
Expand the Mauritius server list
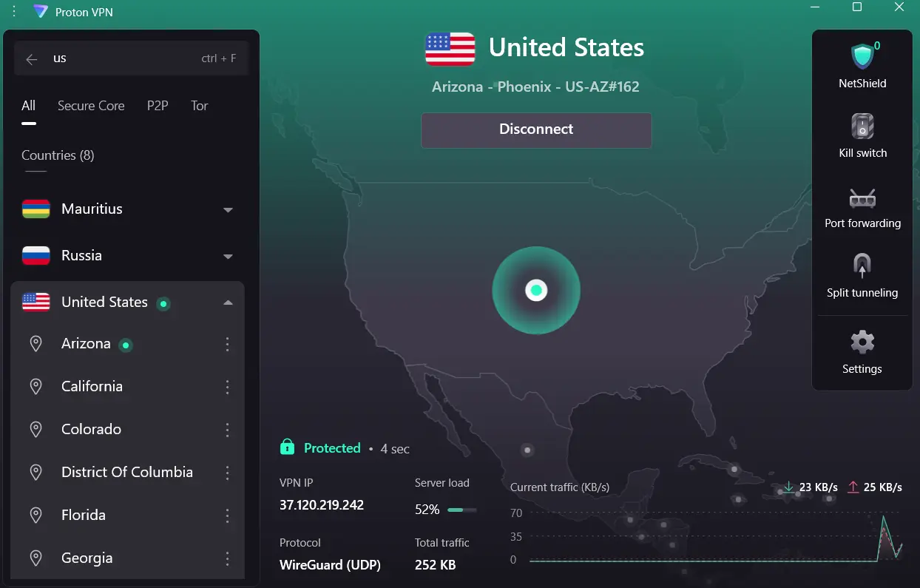point(228,210)
